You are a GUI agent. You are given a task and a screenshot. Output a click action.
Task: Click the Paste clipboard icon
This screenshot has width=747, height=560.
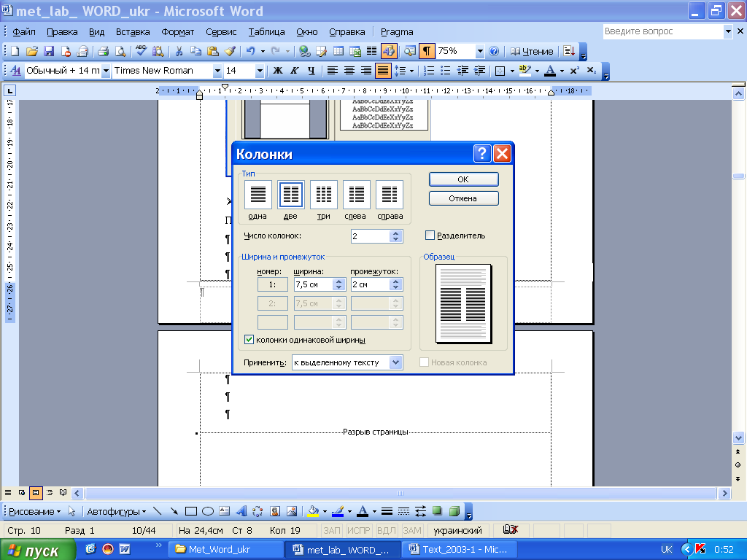pyautogui.click(x=213, y=51)
